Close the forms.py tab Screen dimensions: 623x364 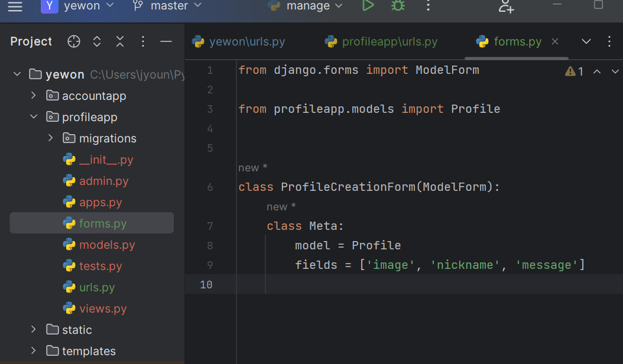555,41
